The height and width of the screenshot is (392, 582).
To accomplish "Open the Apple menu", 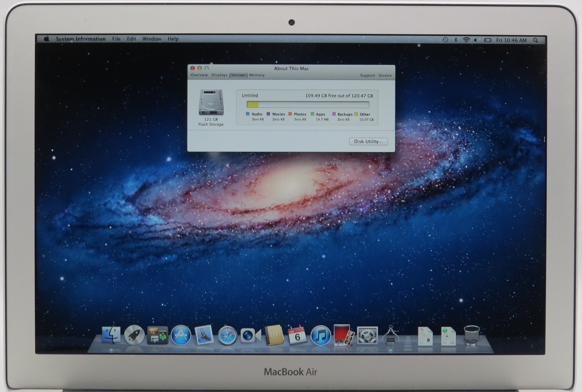I will tap(47, 39).
